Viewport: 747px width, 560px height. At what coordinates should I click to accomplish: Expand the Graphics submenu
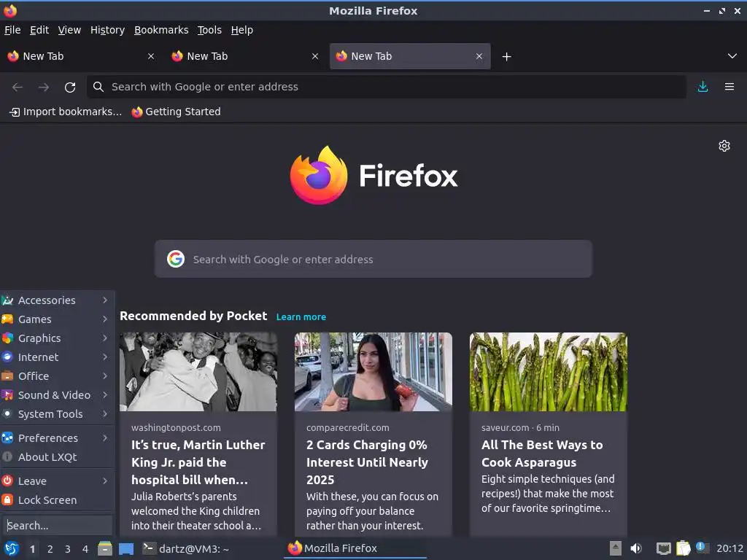tap(57, 338)
